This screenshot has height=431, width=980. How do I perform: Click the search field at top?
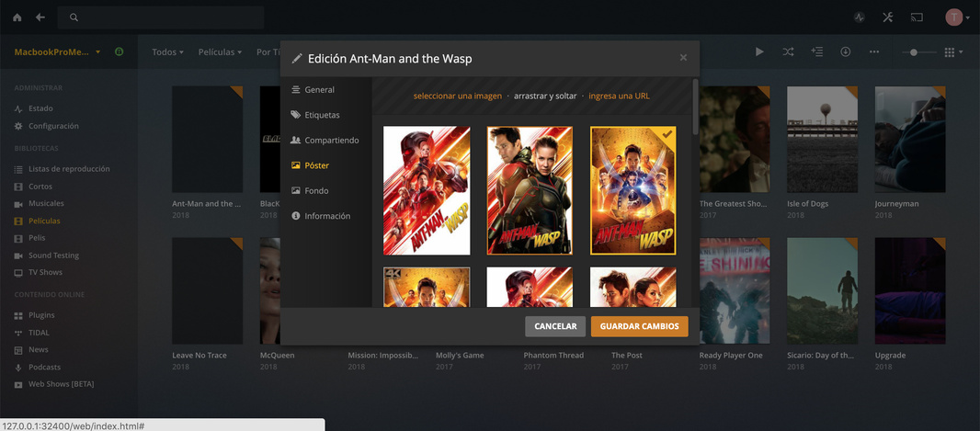161,17
